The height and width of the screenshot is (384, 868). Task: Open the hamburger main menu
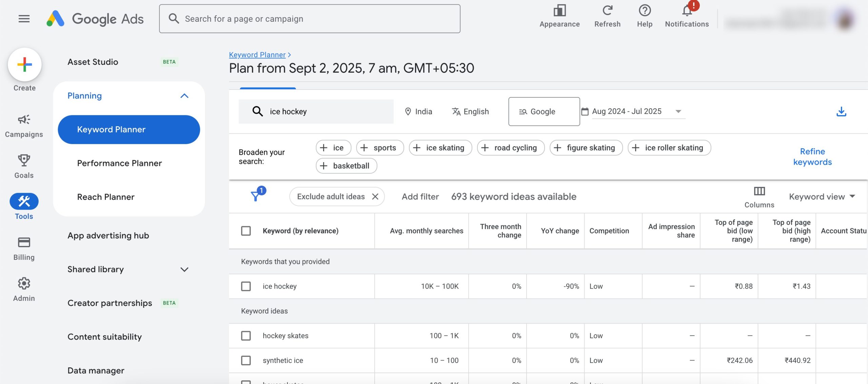click(24, 19)
